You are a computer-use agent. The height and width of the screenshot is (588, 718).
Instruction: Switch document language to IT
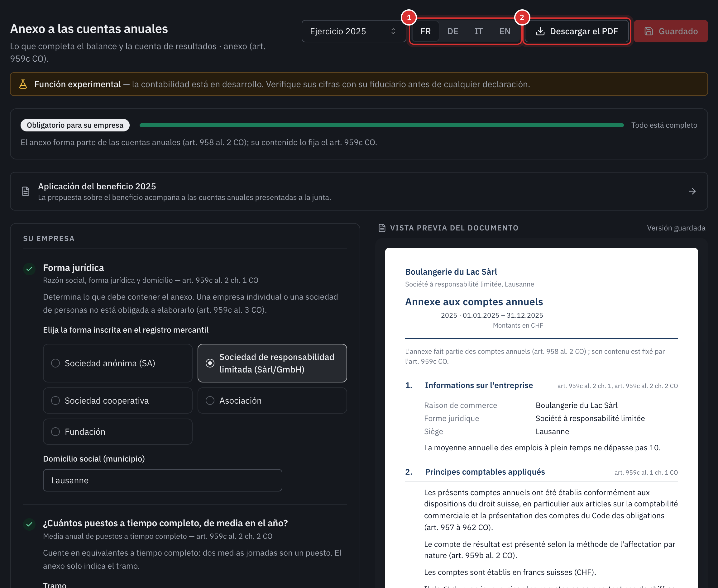[x=478, y=31]
